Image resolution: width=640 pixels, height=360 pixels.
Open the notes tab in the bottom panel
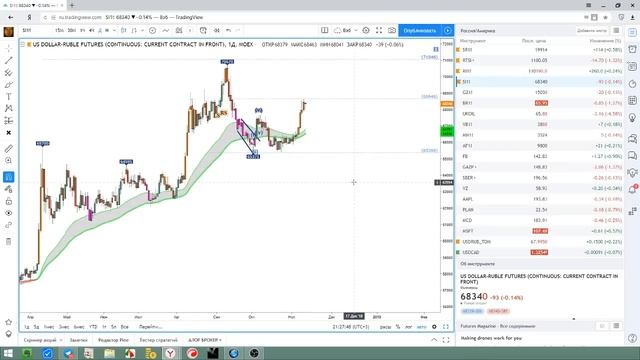coord(78,340)
